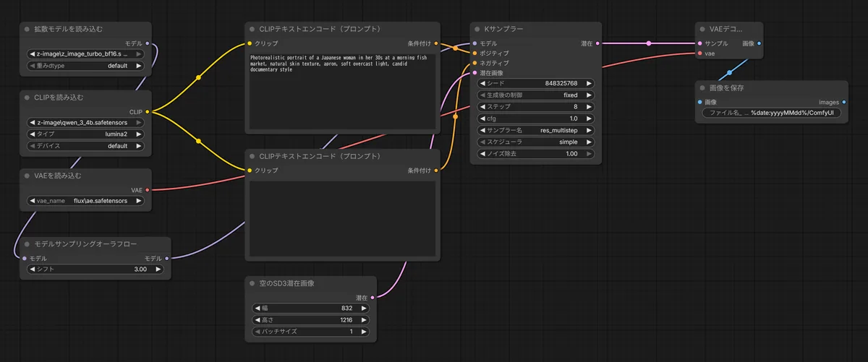
Task: Click the モデル input socket on モデルサンプリングオーラフロー
Action: [x=25, y=258]
